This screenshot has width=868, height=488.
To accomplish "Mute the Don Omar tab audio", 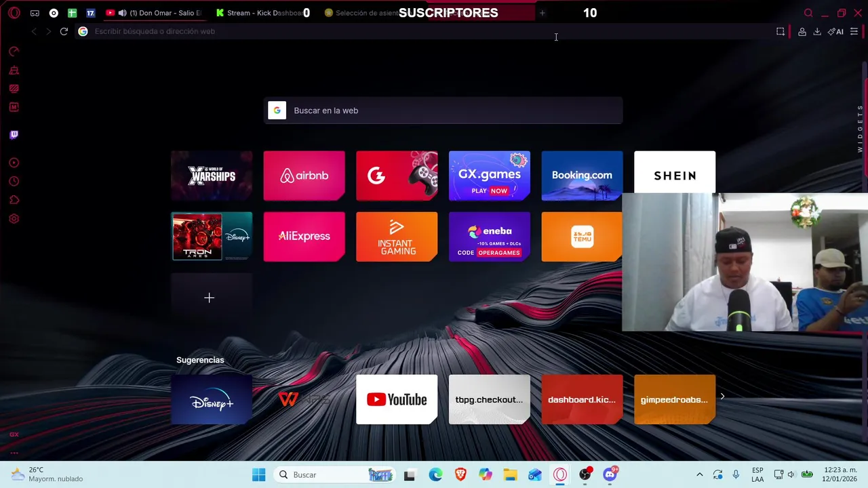I will tap(122, 13).
